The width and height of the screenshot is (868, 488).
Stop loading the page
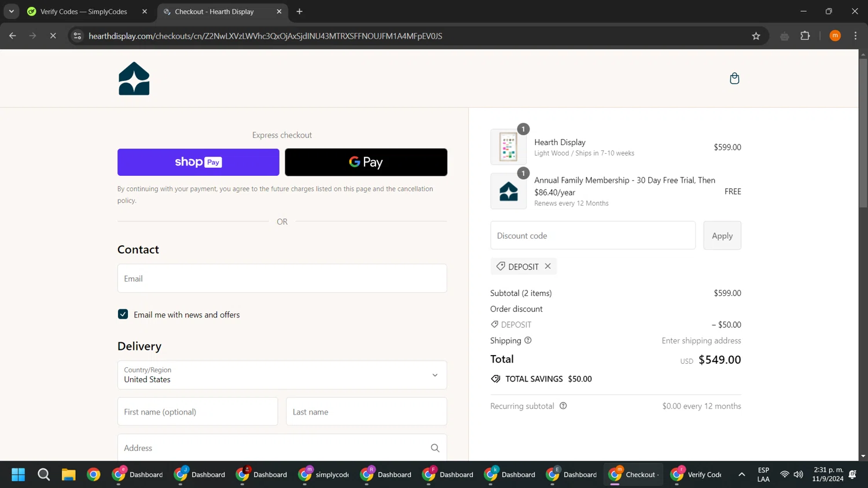click(x=53, y=36)
